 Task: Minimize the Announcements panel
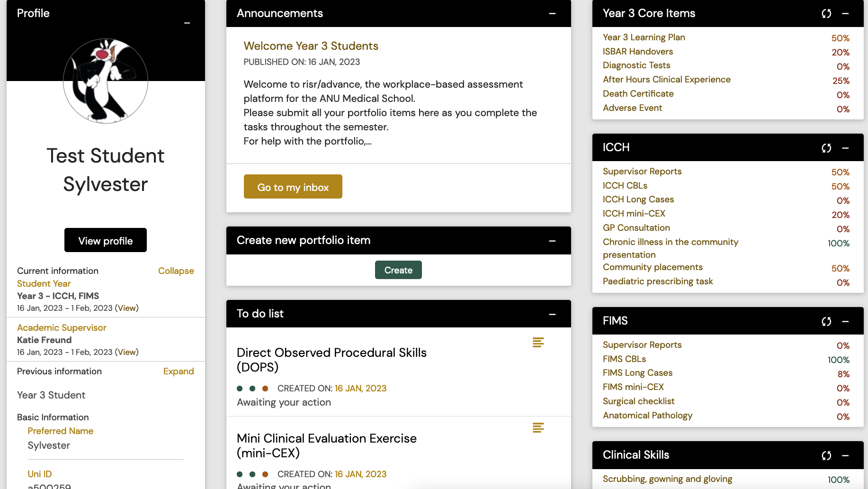552,14
